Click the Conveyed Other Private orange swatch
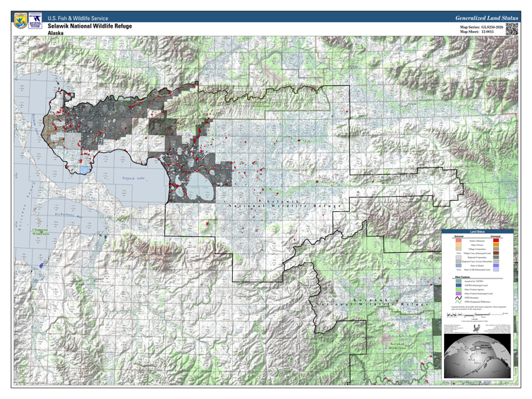This screenshot has width=532, height=399. pyautogui.click(x=496, y=245)
